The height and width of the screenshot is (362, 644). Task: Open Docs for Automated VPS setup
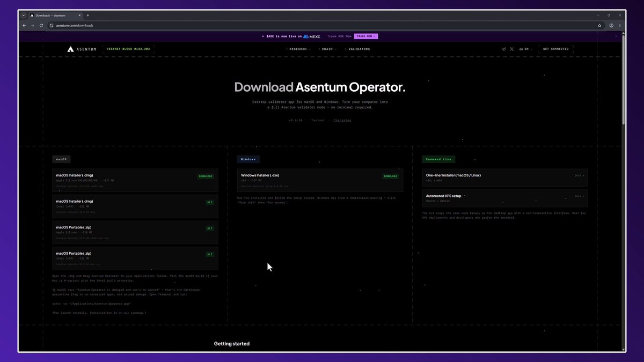click(x=580, y=196)
